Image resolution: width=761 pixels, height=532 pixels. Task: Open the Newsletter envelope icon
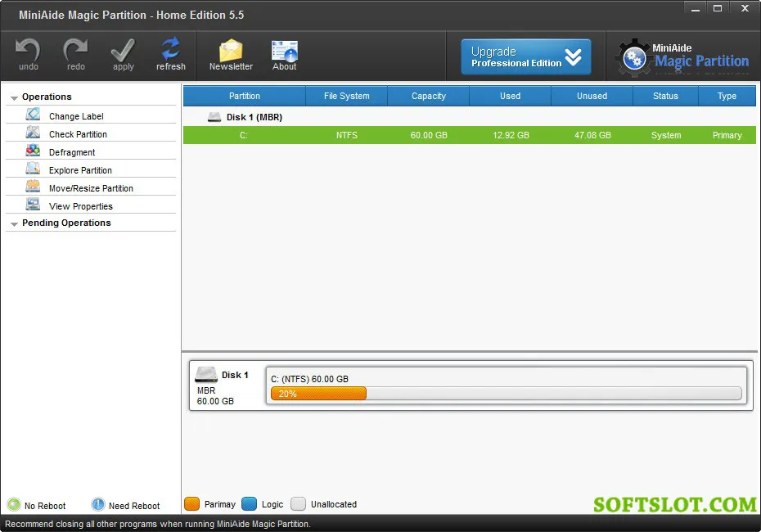click(x=231, y=50)
